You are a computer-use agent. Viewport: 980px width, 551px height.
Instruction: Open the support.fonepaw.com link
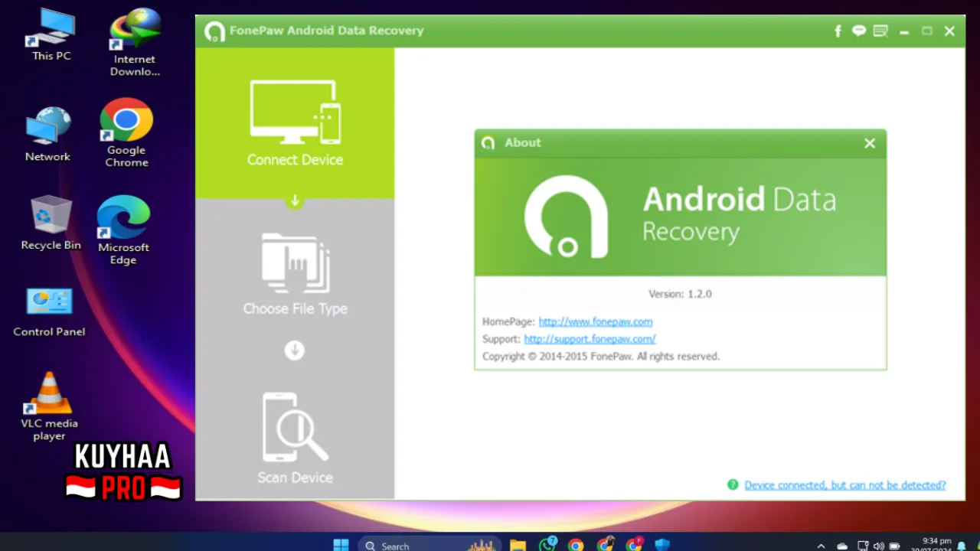click(x=590, y=338)
